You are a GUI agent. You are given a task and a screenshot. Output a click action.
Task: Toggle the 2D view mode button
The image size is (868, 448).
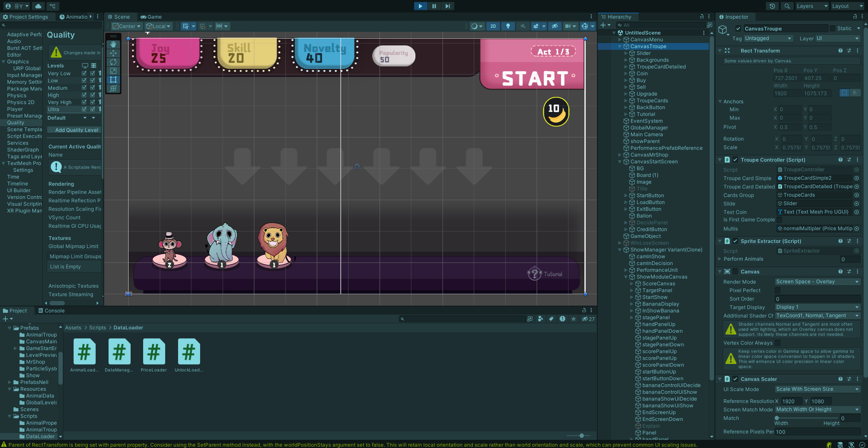493,26
